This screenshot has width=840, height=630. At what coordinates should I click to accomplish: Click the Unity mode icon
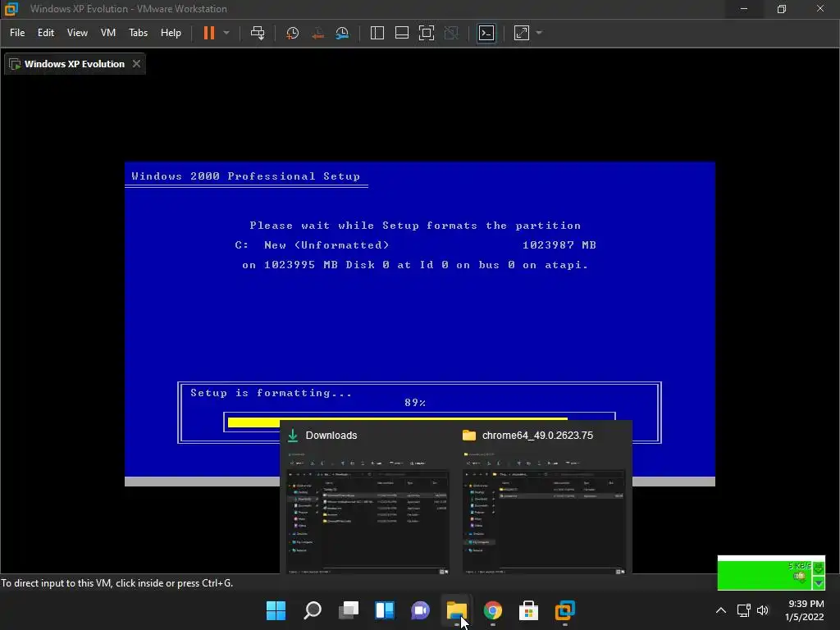coord(452,33)
